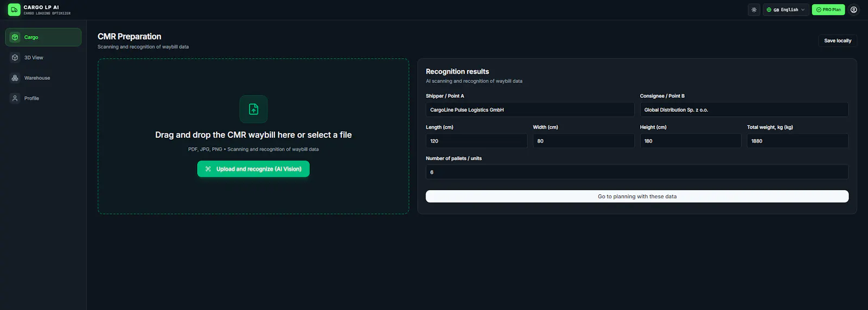This screenshot has width=868, height=310.
Task: Open the user account icon
Action: pyautogui.click(x=854, y=10)
